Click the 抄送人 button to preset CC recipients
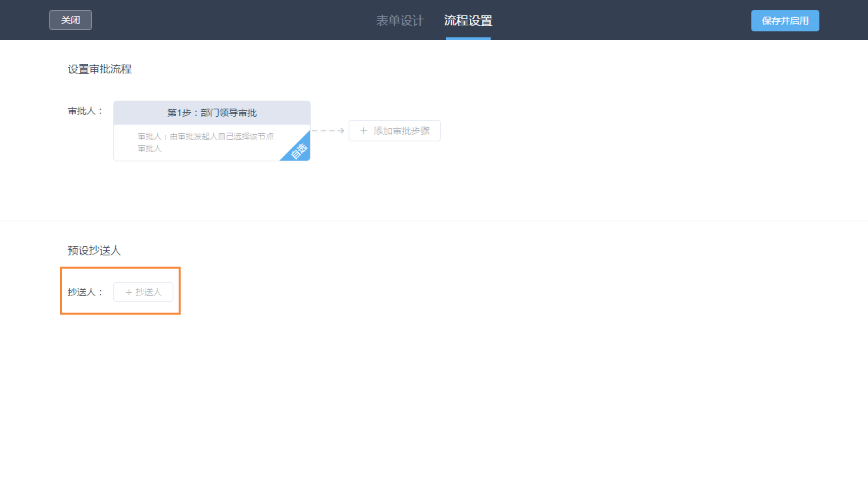 click(143, 292)
